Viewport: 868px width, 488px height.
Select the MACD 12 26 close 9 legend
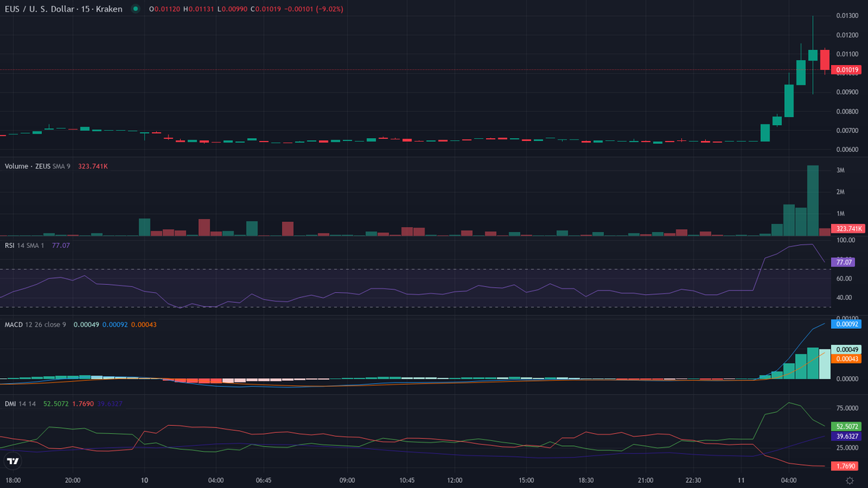[35, 325]
